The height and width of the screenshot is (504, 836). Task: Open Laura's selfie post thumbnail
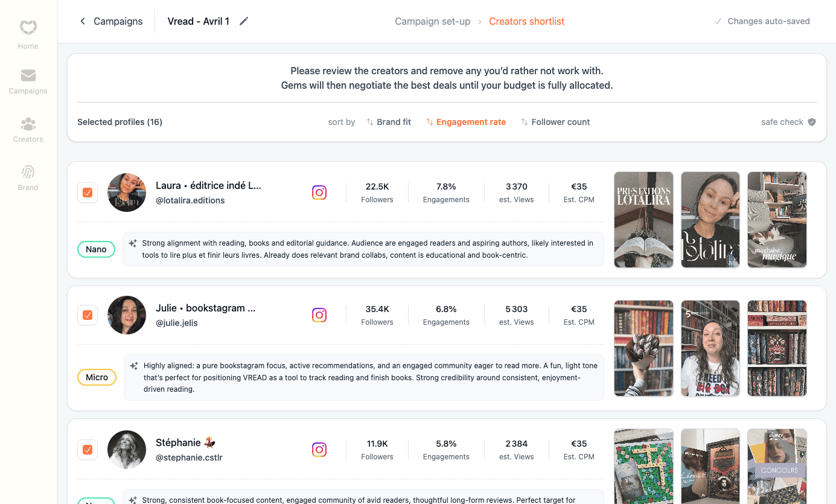710,220
